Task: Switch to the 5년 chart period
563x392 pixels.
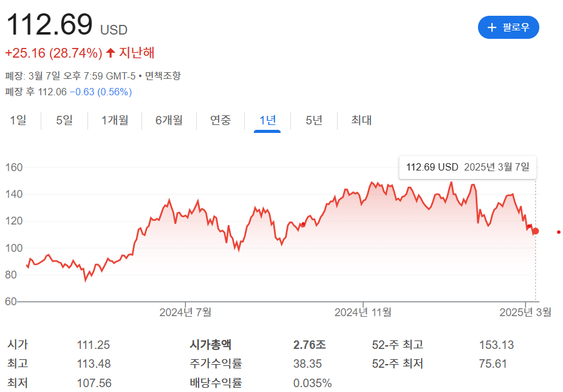Action: (313, 120)
